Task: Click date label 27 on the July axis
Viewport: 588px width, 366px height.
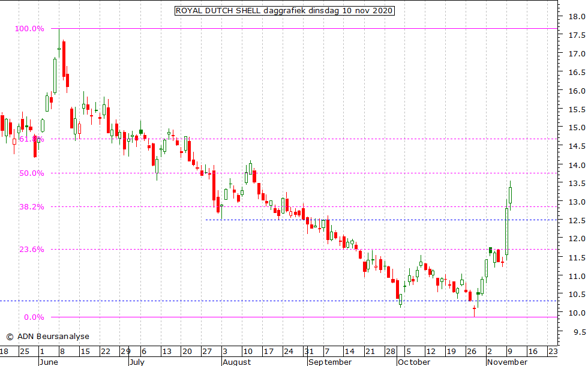Action: 207,352
